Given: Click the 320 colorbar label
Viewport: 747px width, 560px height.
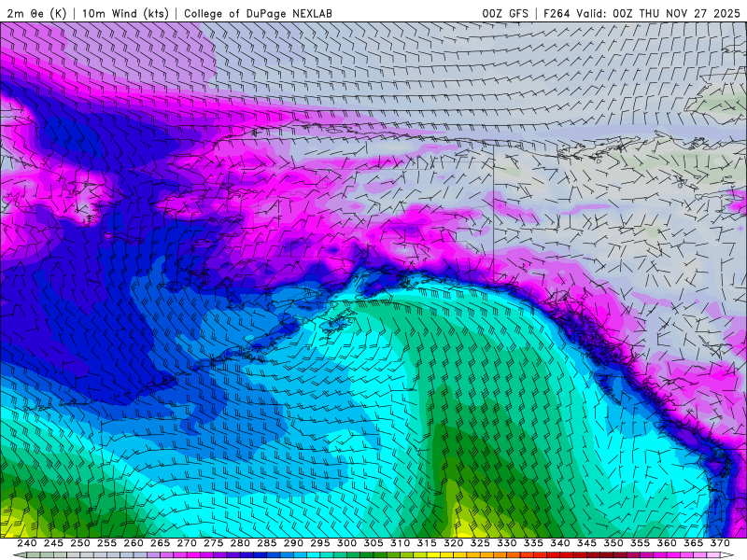Looking at the screenshot, I should [454, 543].
